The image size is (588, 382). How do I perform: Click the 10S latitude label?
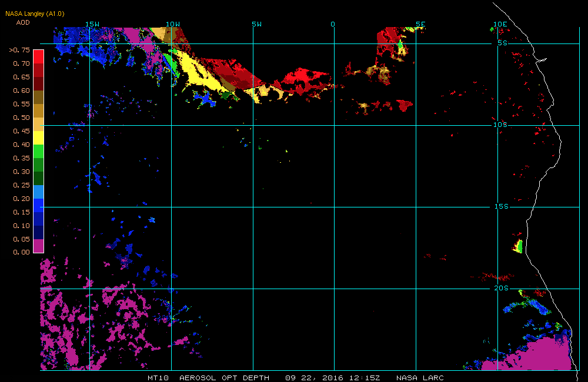[500, 125]
